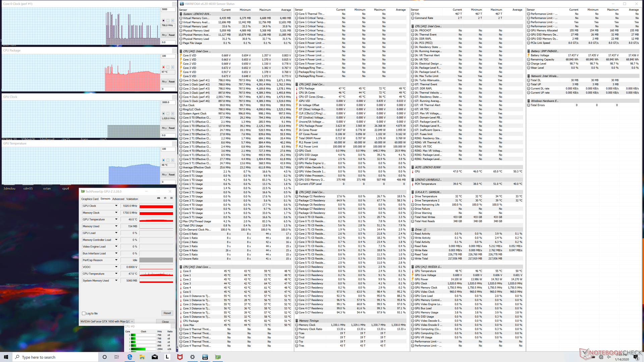Open Lenovo app (L icon) on taskbar
The width and height of the screenshot is (644, 362).
click(167, 357)
